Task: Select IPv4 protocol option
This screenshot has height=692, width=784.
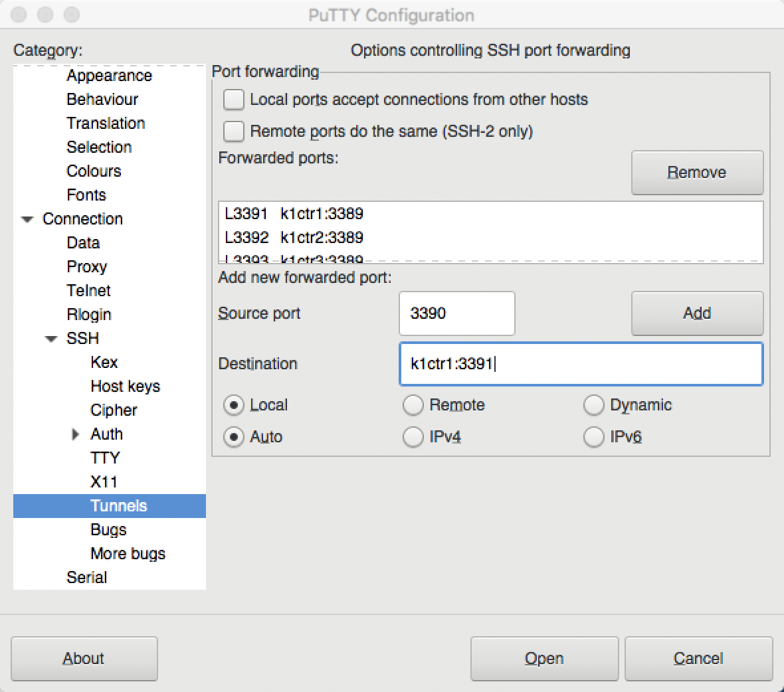Action: click(413, 437)
